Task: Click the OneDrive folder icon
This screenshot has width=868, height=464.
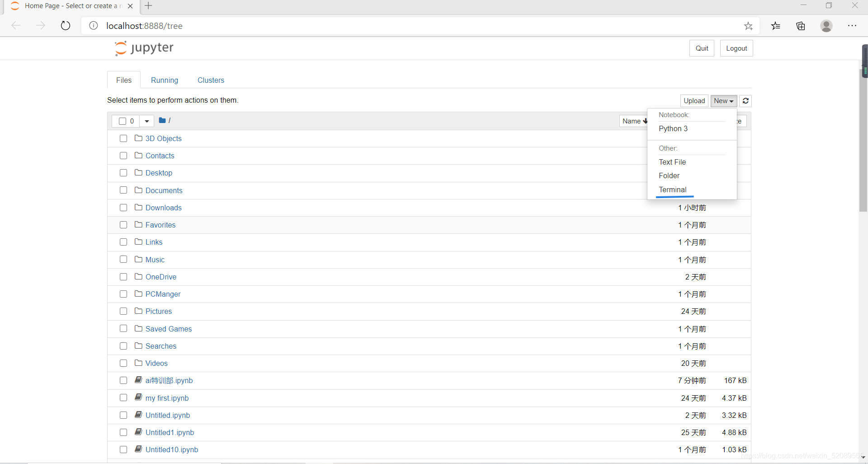Action: [x=138, y=276]
